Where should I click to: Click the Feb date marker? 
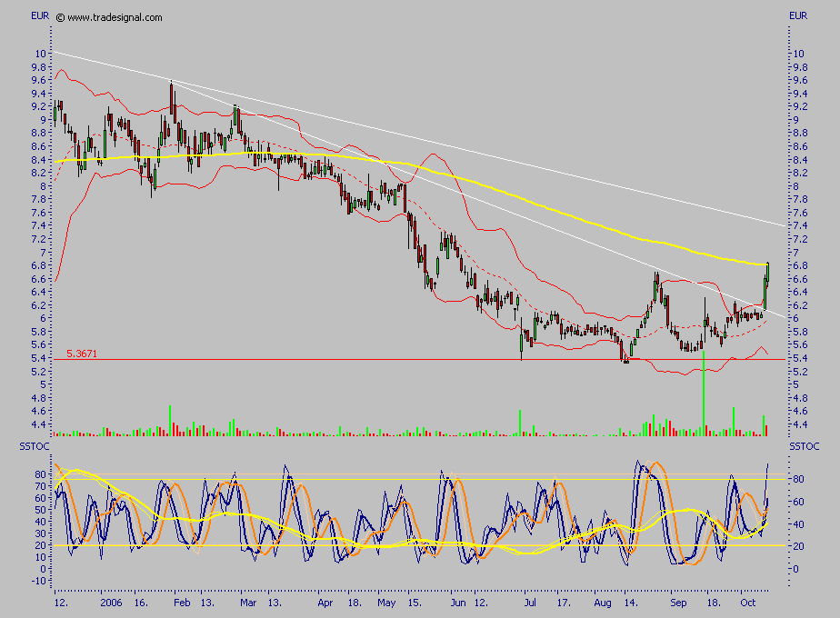[182, 602]
